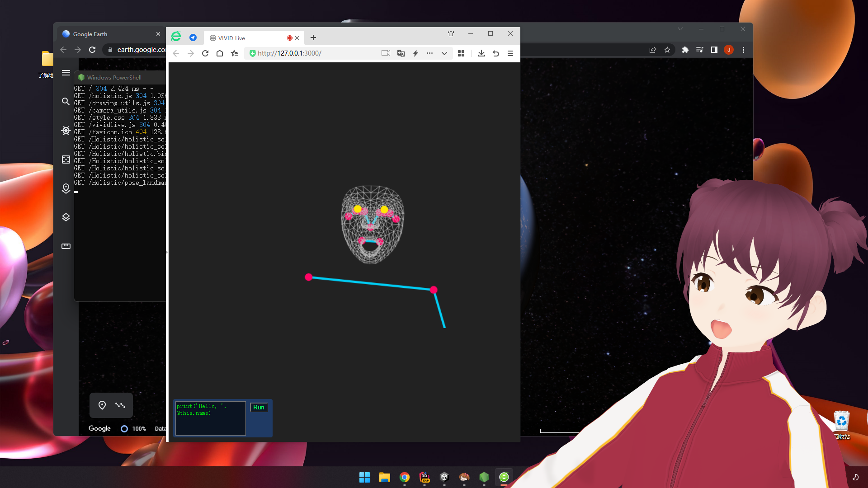Open the three-dot more options in address bar

(429, 53)
